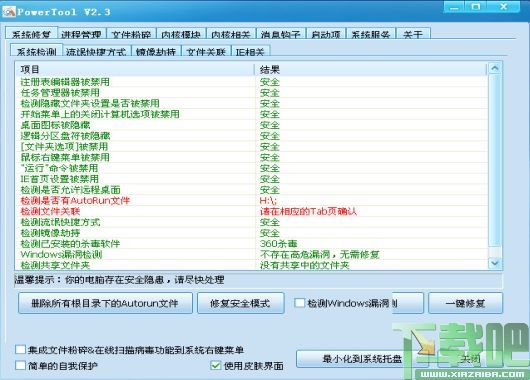Screen dimensions: 530x380
Task: Open the 启动项 tab
Action: [x=326, y=34]
